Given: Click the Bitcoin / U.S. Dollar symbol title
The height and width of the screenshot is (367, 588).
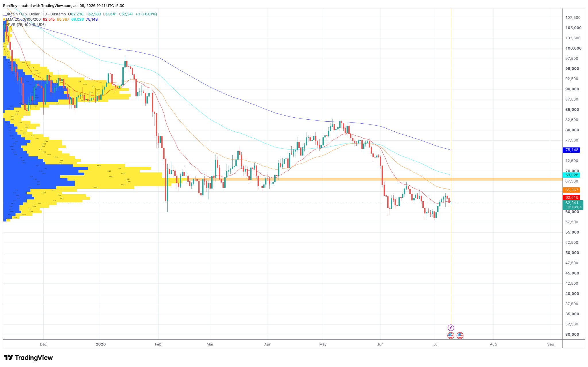Looking at the screenshot, I should pyautogui.click(x=23, y=14).
